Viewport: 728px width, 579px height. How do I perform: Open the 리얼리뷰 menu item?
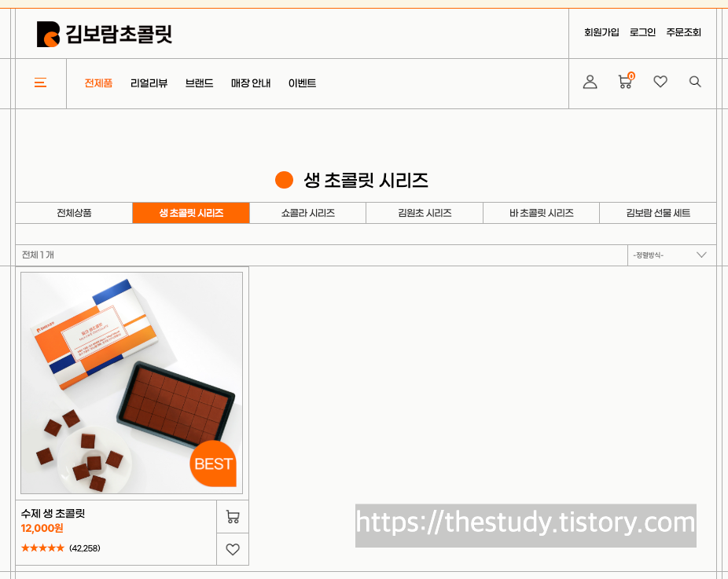(149, 83)
